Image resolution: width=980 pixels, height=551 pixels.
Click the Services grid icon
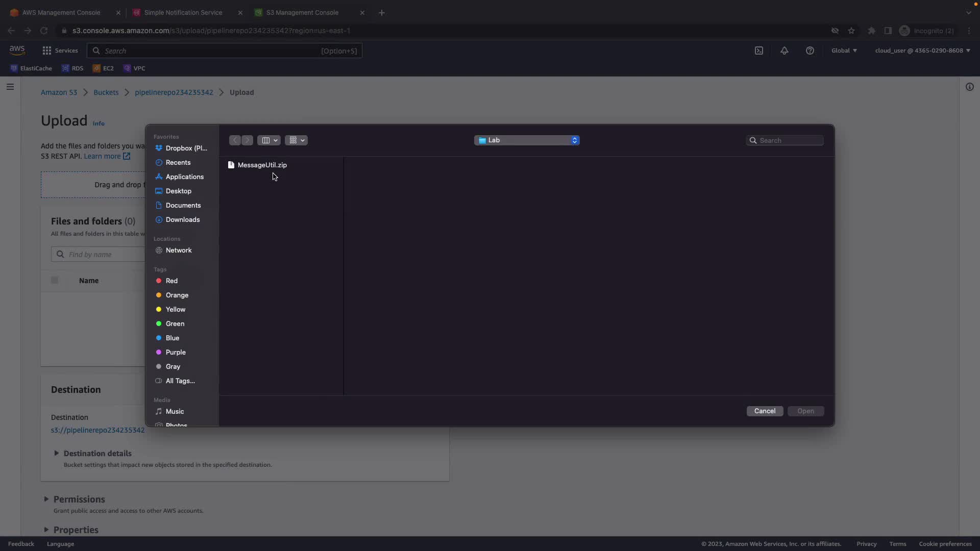coord(47,51)
